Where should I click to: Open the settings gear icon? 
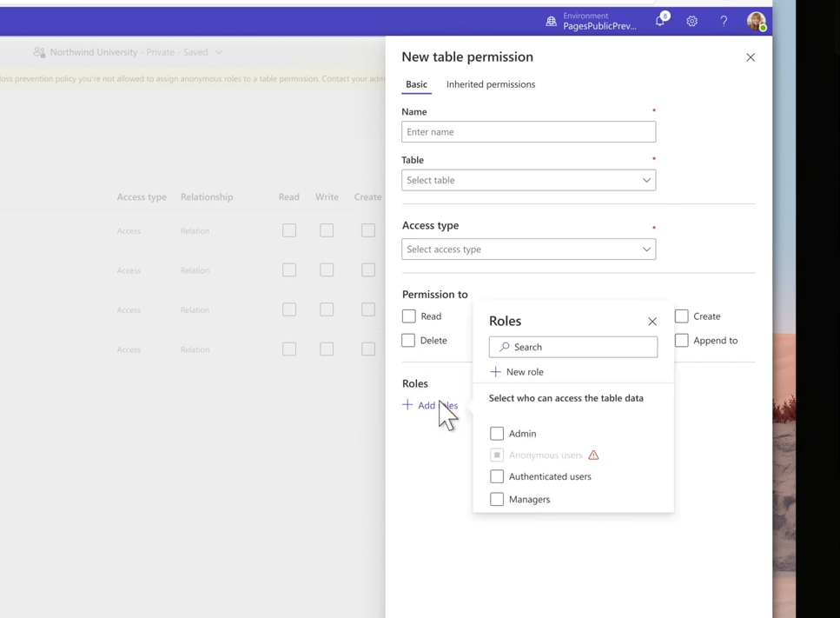(692, 22)
